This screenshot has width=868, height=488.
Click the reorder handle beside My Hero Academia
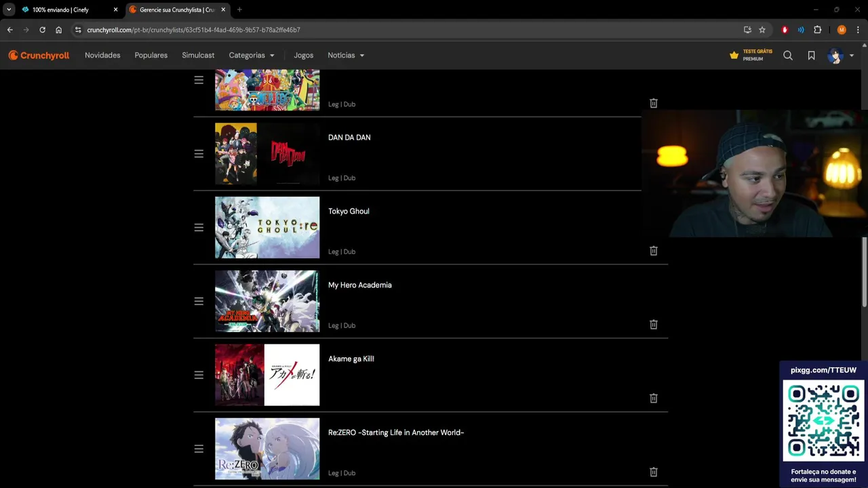199,302
